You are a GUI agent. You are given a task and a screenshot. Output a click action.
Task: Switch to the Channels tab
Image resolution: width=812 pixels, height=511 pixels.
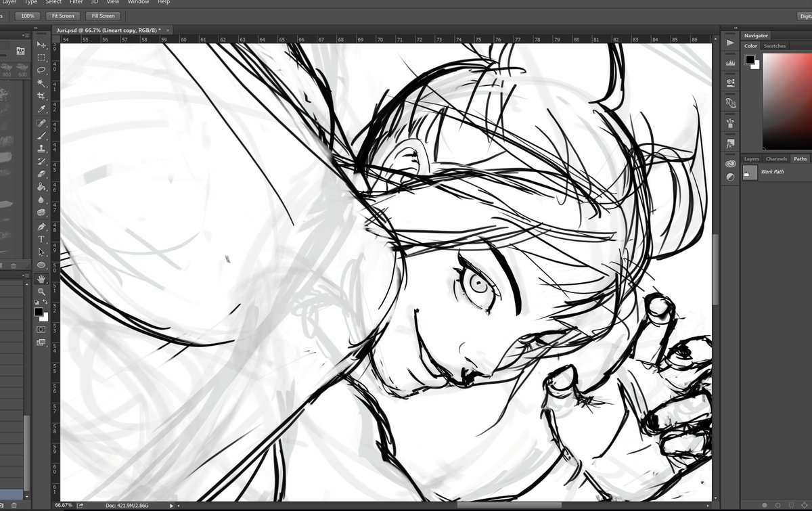(x=776, y=159)
